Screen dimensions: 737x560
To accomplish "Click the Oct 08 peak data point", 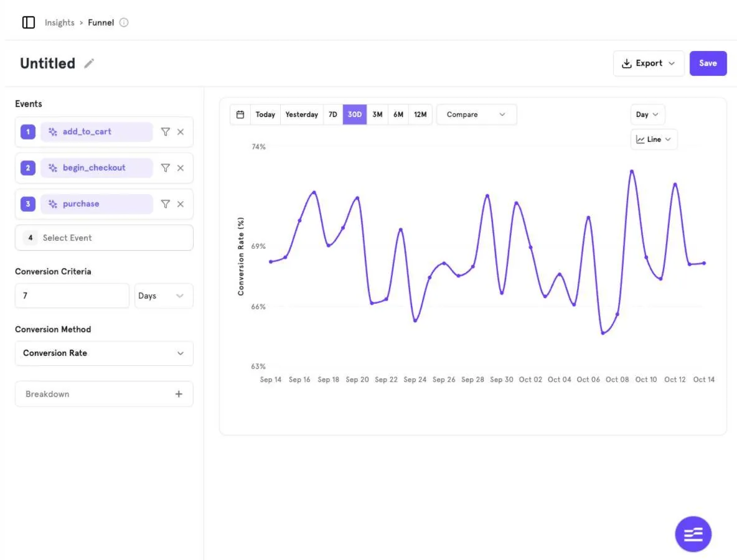I will tap(632, 172).
